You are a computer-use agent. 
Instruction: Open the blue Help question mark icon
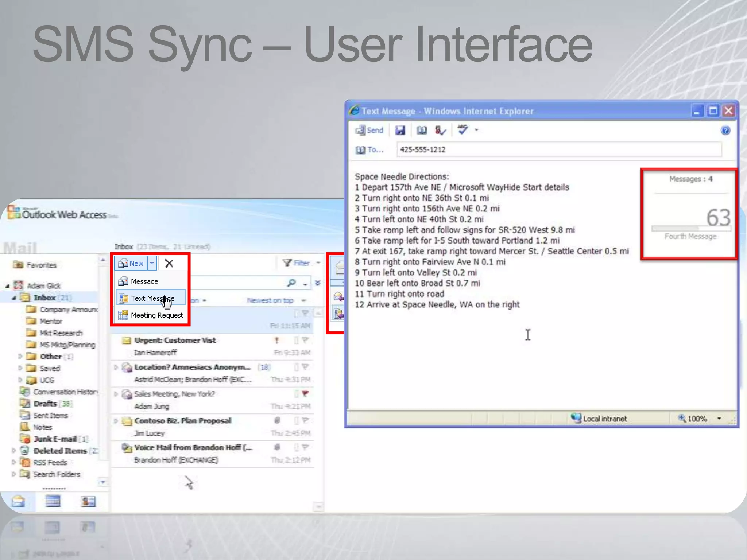tap(725, 131)
